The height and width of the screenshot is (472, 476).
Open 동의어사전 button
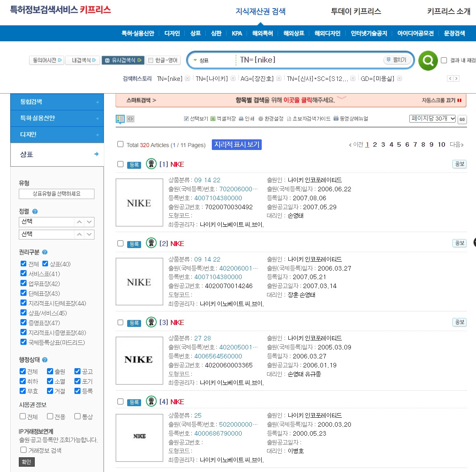point(47,60)
